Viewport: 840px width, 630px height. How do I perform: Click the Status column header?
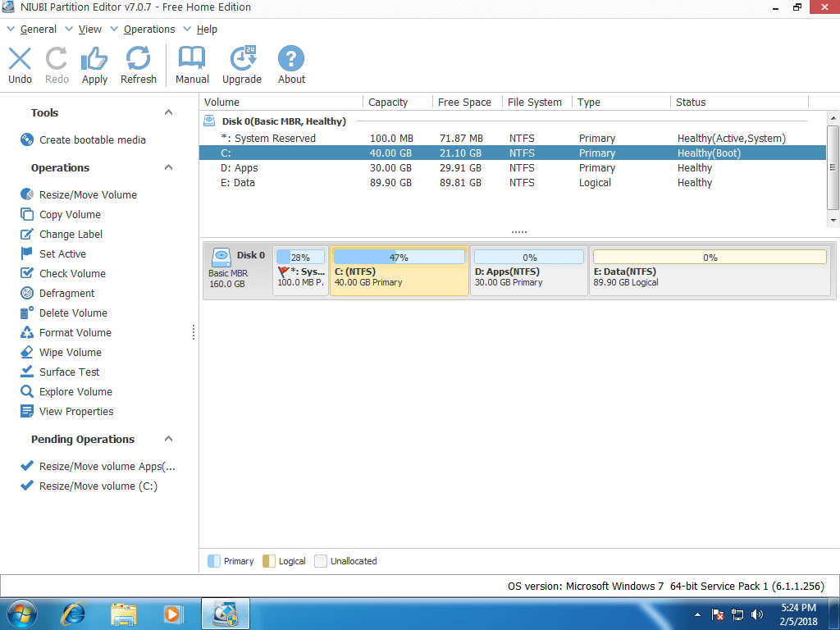739,103
